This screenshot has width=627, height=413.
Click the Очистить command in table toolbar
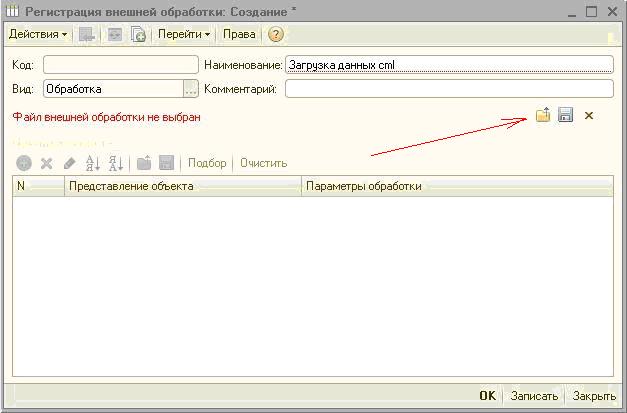click(263, 163)
